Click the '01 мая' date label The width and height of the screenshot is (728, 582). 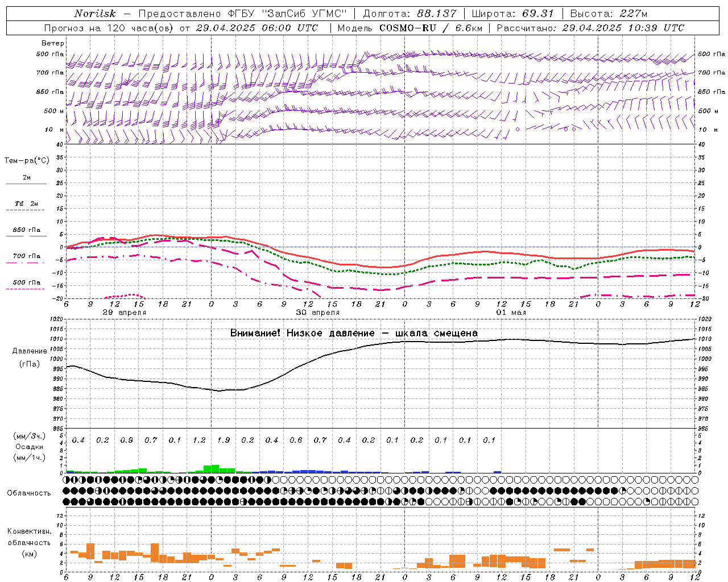(x=511, y=313)
